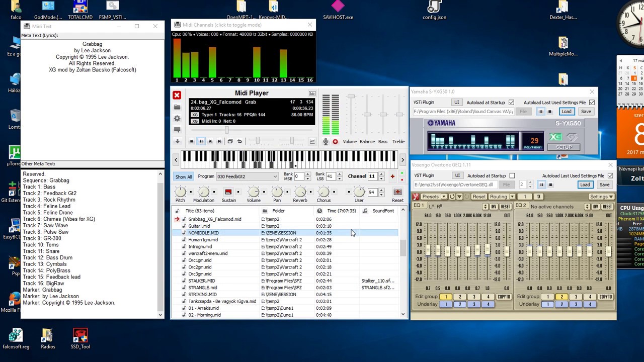
Task: Switch to the EQ 2 tab in Overtone GEQ
Action: click(521, 205)
